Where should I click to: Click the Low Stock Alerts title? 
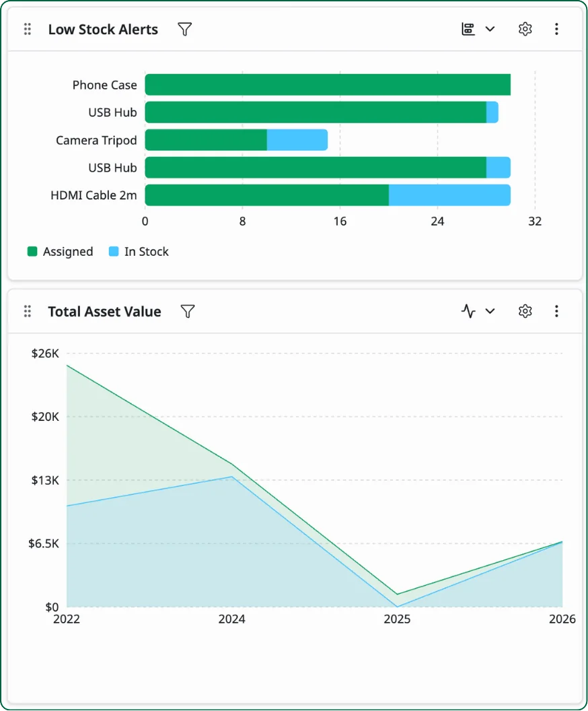(104, 29)
